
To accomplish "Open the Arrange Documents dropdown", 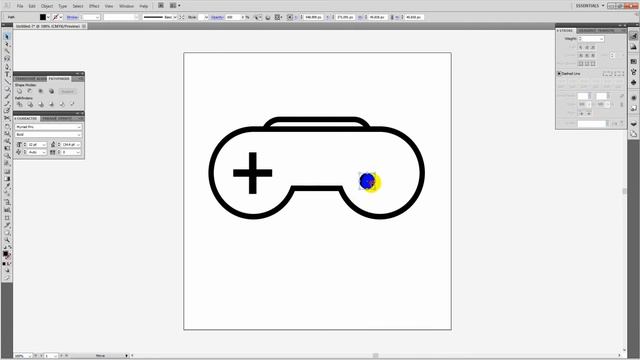I will (x=175, y=6).
